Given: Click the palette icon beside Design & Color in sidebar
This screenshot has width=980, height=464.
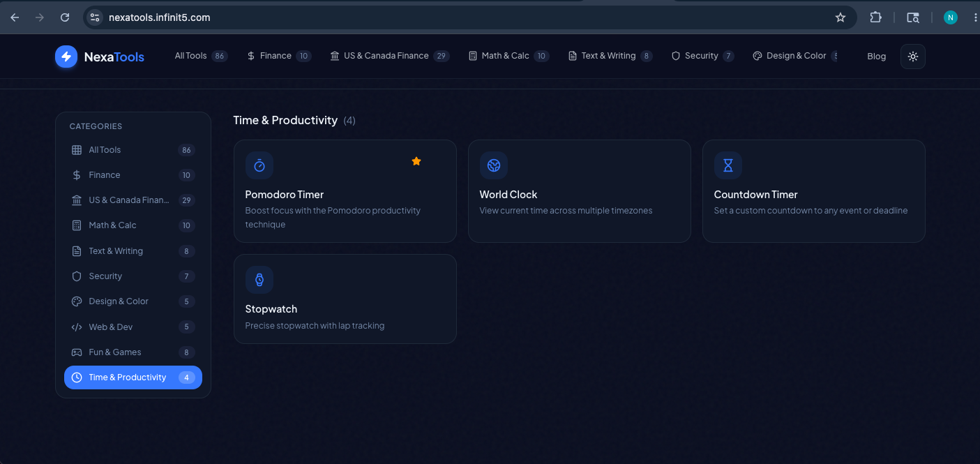Looking at the screenshot, I should click(x=77, y=301).
